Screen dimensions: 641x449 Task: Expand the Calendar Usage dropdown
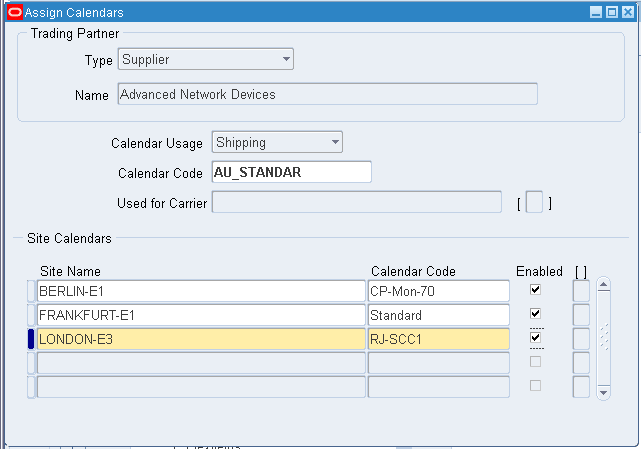click(277, 143)
